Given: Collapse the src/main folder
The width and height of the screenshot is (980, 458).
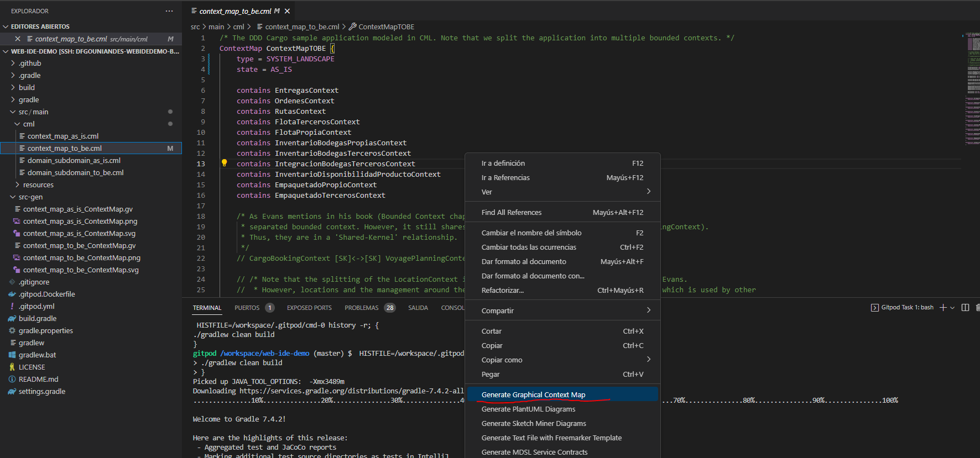Looking at the screenshot, I should (33, 112).
